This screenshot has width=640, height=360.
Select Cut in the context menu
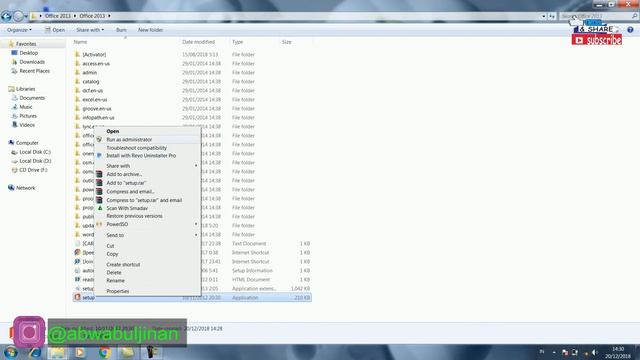[x=110, y=246]
